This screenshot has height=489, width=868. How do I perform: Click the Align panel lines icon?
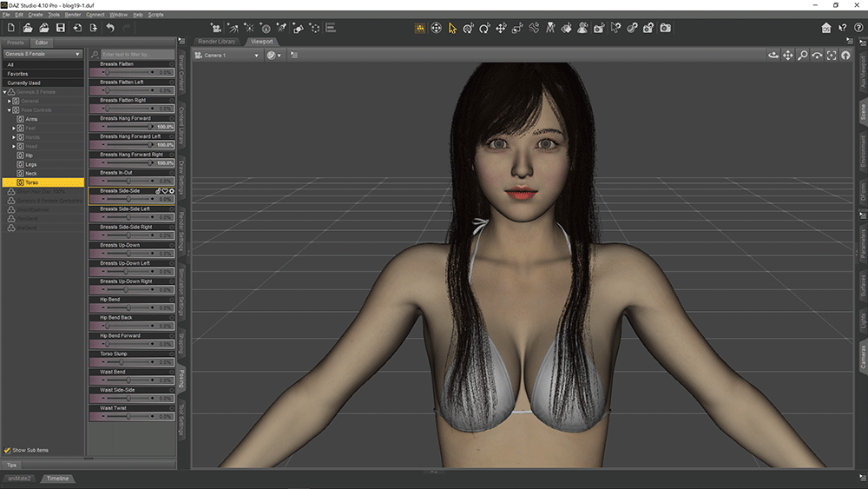pos(331,28)
